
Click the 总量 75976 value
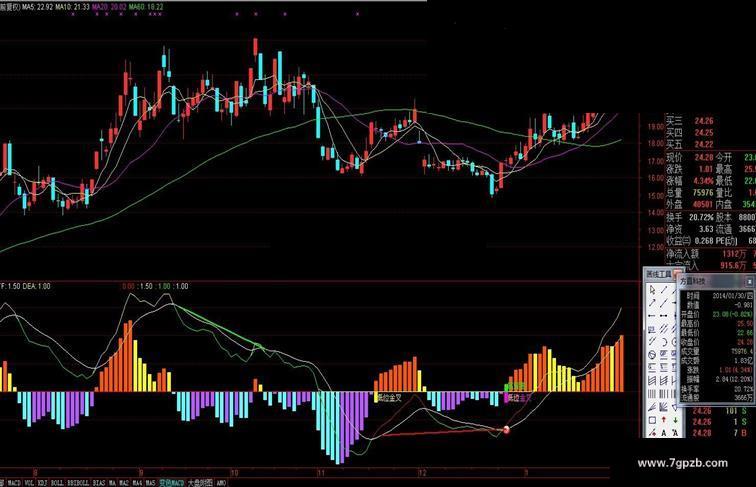tap(703, 192)
